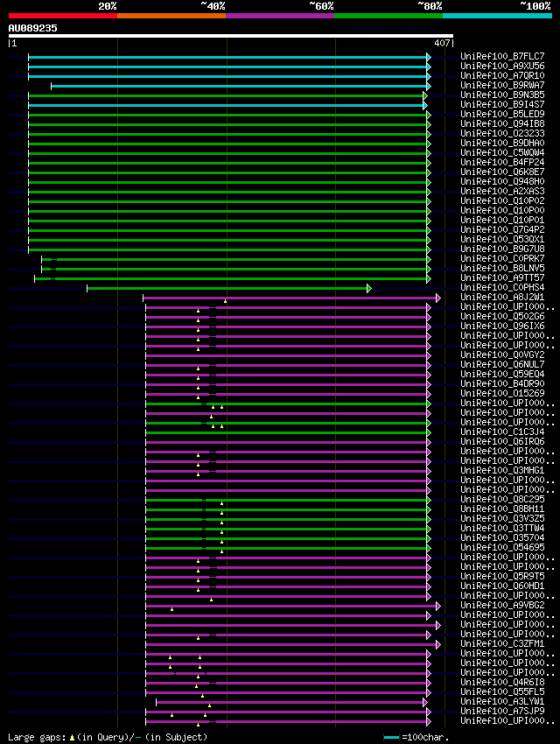Click the cyan ~100% legend color segment
Viewport: 560px width, 744px height.
tap(497, 16)
